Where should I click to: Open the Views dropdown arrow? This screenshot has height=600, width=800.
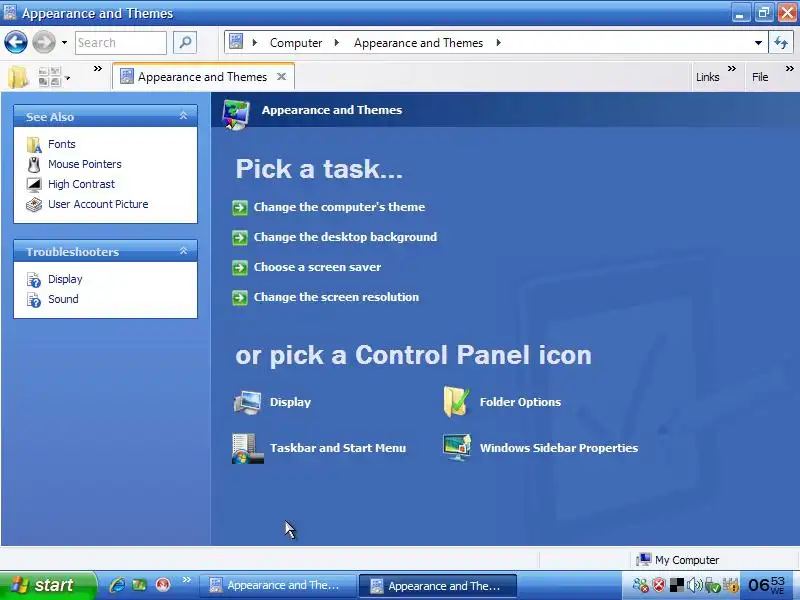pos(67,78)
